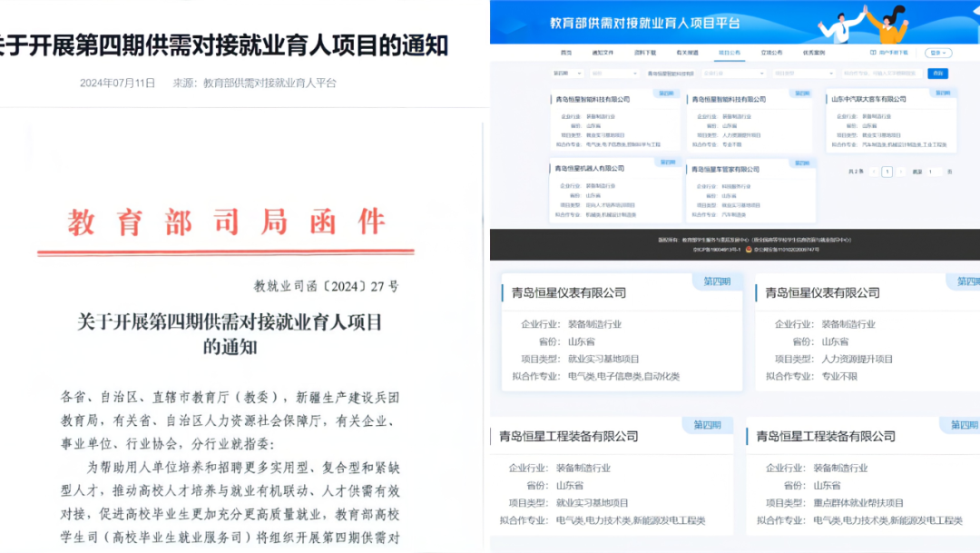Select the 项目公布 navigation tab
This screenshot has height=553, width=980.
pyautogui.click(x=729, y=53)
